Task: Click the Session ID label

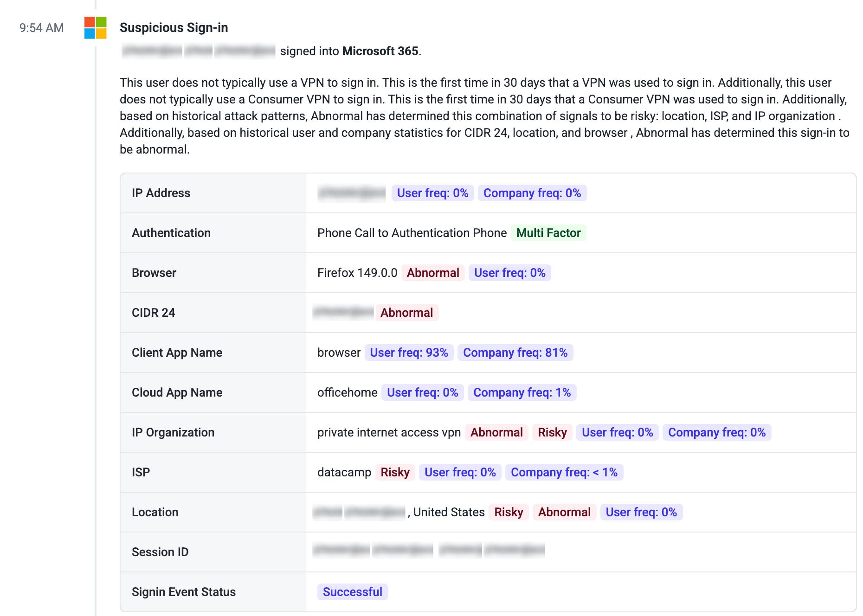Action: 160,552
